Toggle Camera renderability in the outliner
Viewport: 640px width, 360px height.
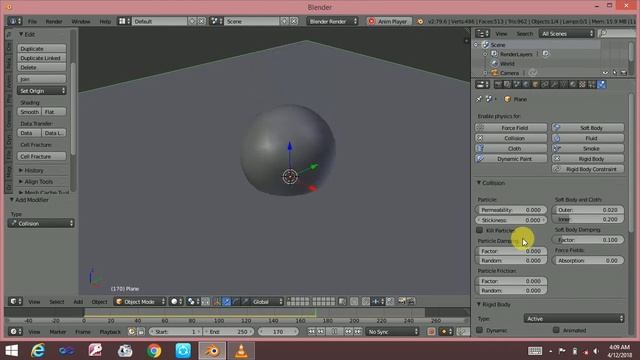pyautogui.click(x=624, y=73)
